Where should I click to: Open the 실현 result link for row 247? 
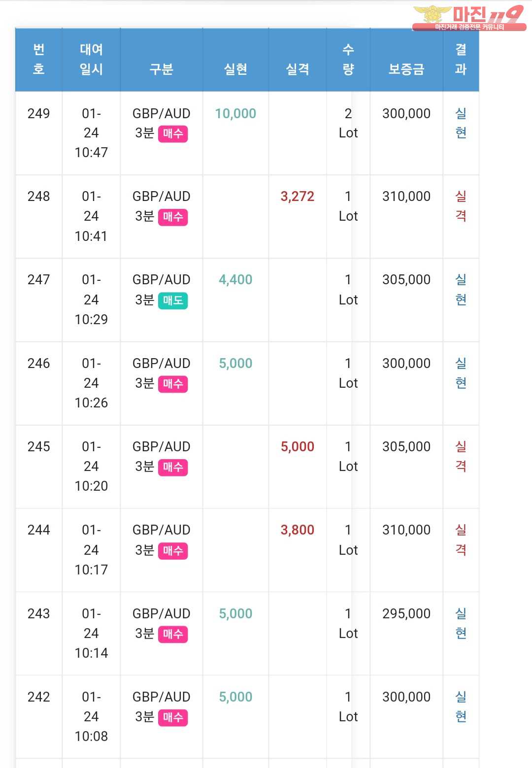[461, 290]
